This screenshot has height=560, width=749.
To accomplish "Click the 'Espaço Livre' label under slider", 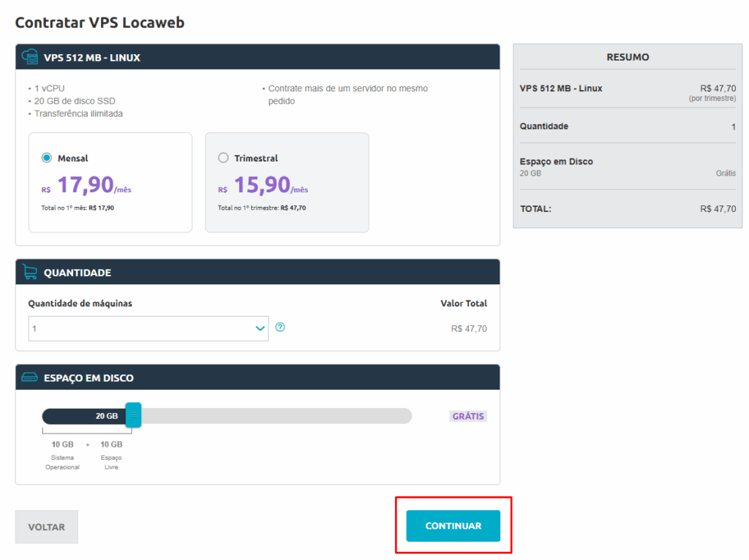I will [111, 462].
